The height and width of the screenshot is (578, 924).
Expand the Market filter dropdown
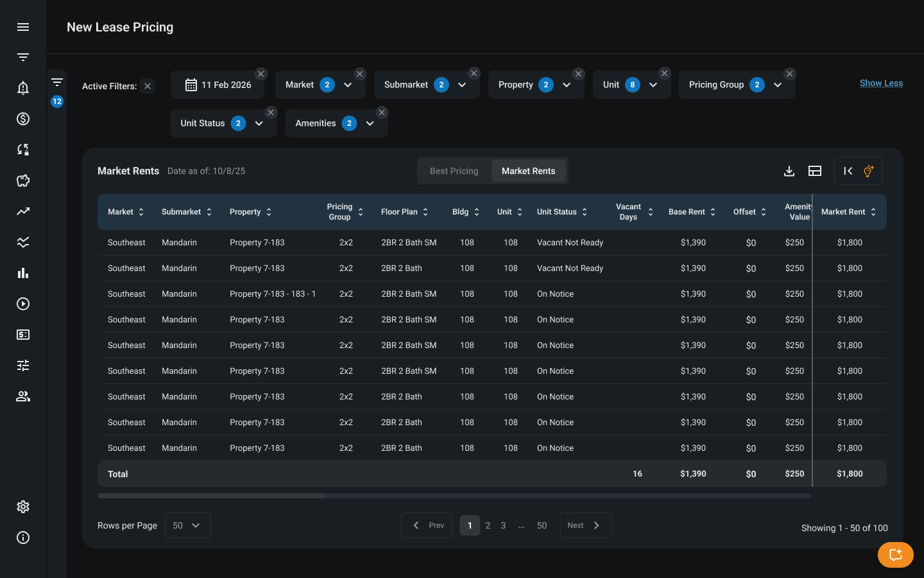[348, 85]
